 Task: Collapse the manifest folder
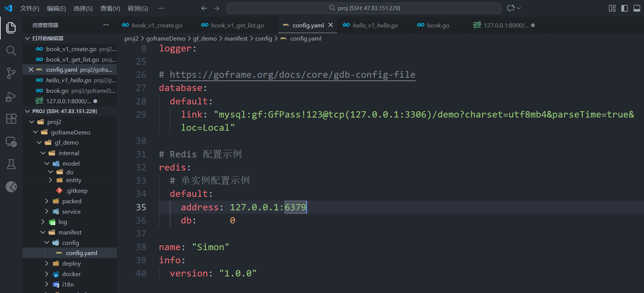pyautogui.click(x=43, y=232)
